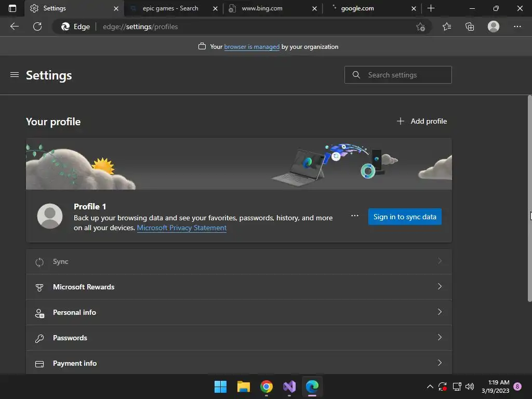532x399 pixels.
Task: Close the www.bing.com tab
Action: click(x=314, y=8)
